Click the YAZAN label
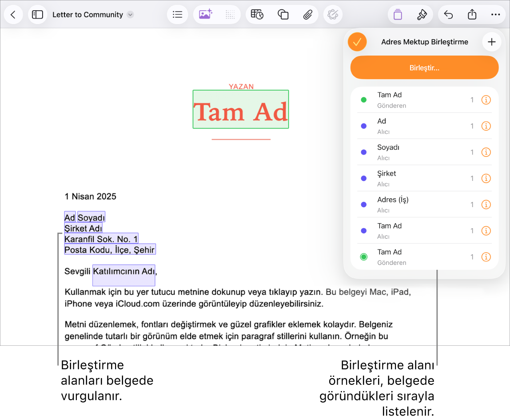The image size is (510, 420). click(x=241, y=87)
